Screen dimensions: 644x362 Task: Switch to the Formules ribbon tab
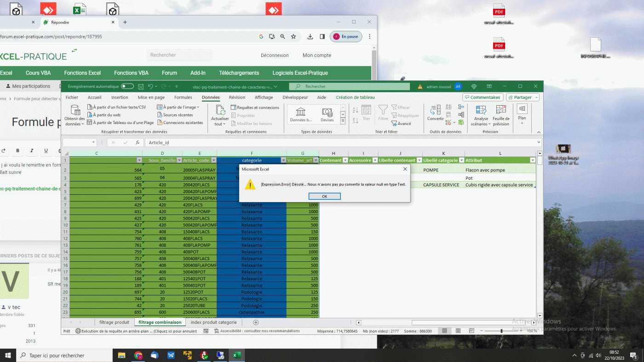[x=183, y=97]
